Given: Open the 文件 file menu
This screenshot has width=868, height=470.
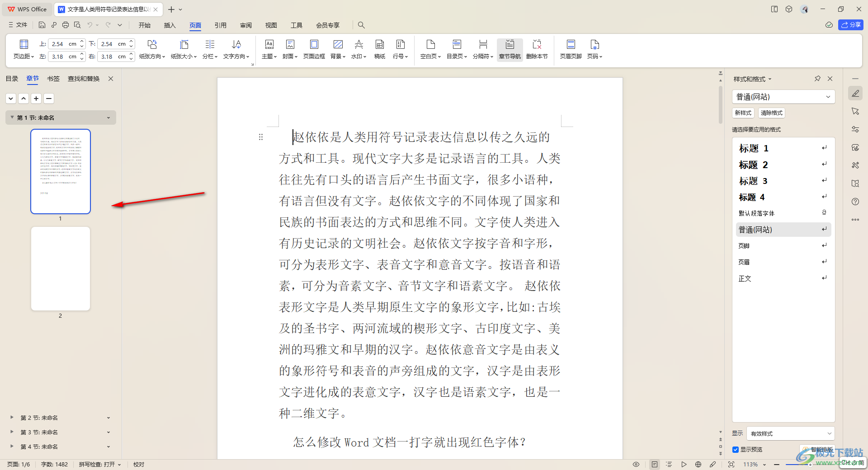Looking at the screenshot, I should tap(18, 25).
